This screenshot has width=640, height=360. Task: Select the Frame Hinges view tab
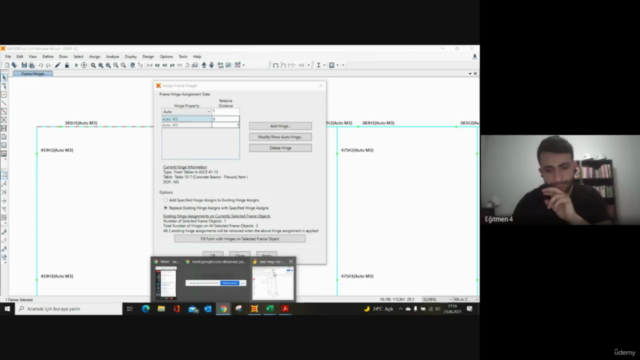tap(33, 74)
